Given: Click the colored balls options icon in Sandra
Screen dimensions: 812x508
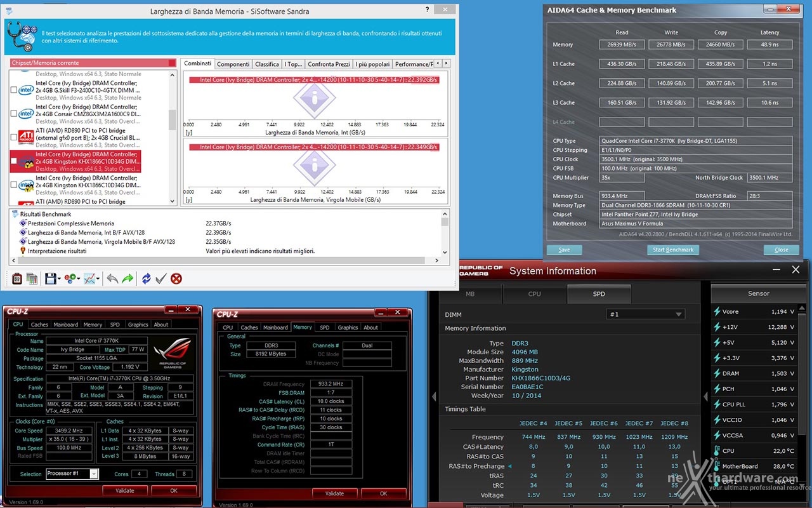Looking at the screenshot, I should pyautogui.click(x=70, y=278).
